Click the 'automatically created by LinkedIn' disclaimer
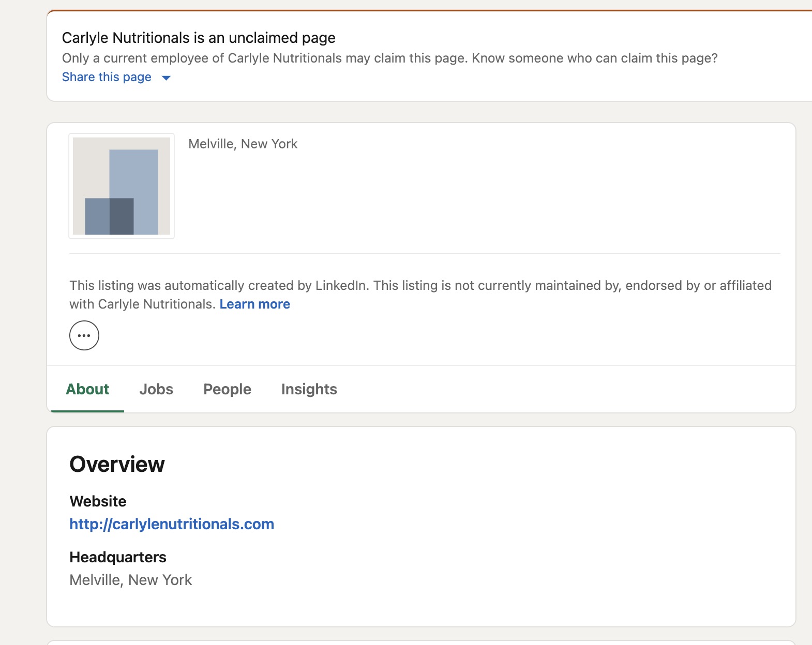This screenshot has width=812, height=645. point(420,295)
